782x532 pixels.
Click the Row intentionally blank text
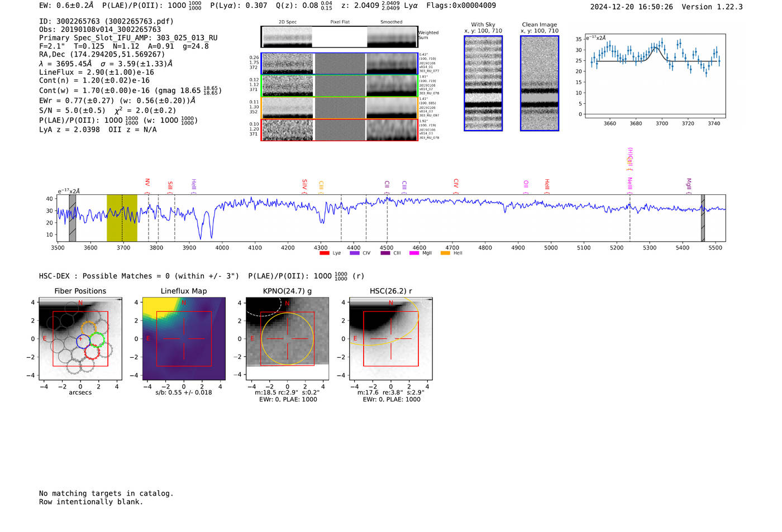[x=91, y=502]
